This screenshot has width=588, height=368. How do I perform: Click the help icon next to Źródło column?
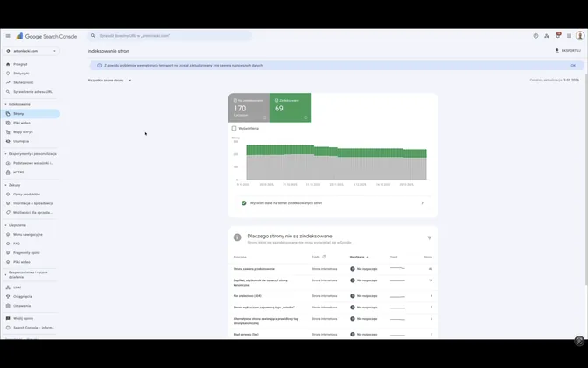(324, 257)
